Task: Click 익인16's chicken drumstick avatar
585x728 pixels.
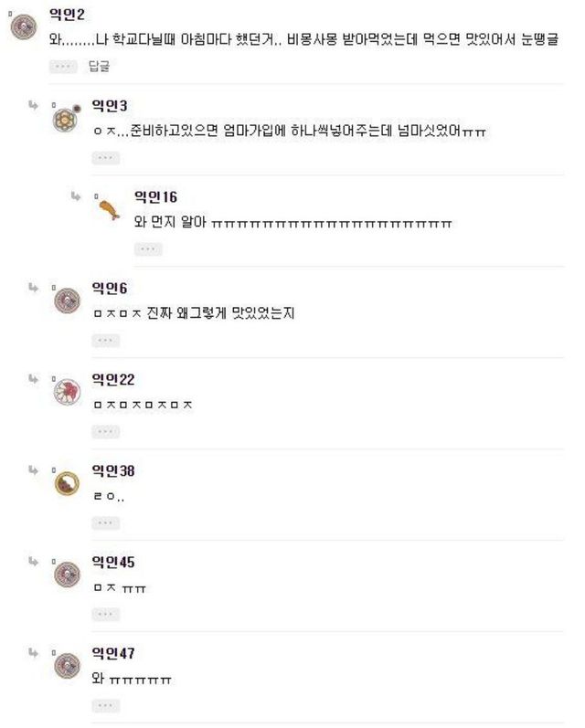Action: [109, 209]
